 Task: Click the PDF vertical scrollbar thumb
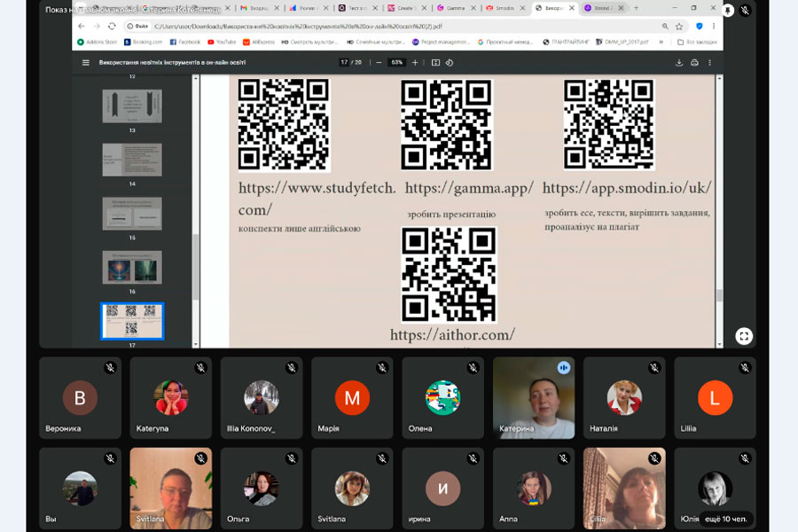coord(720,295)
